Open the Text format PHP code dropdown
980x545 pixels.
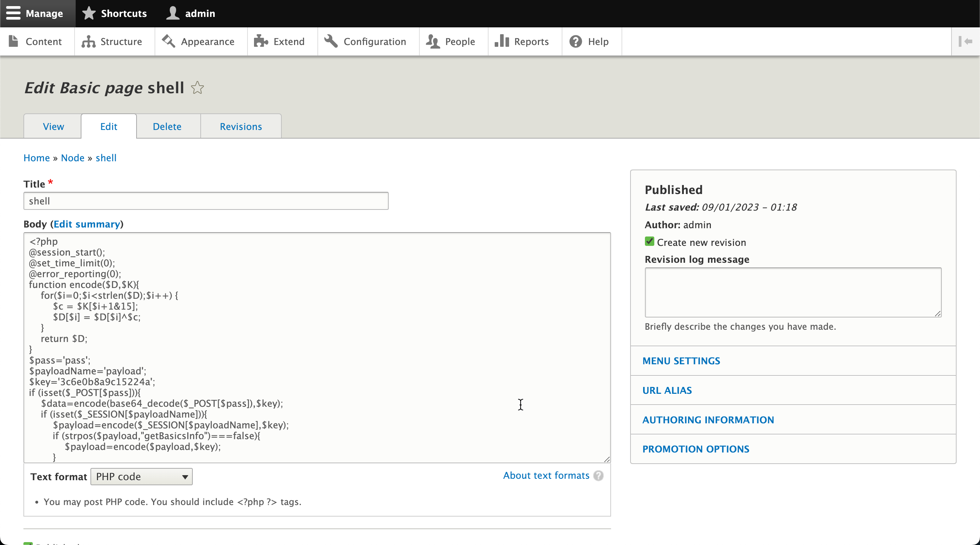click(142, 477)
